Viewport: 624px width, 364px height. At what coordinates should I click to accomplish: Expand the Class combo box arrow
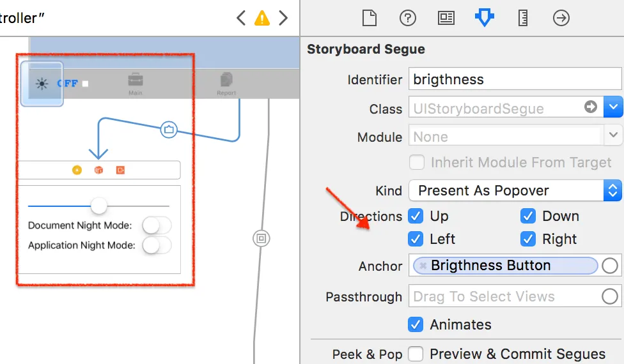point(613,108)
